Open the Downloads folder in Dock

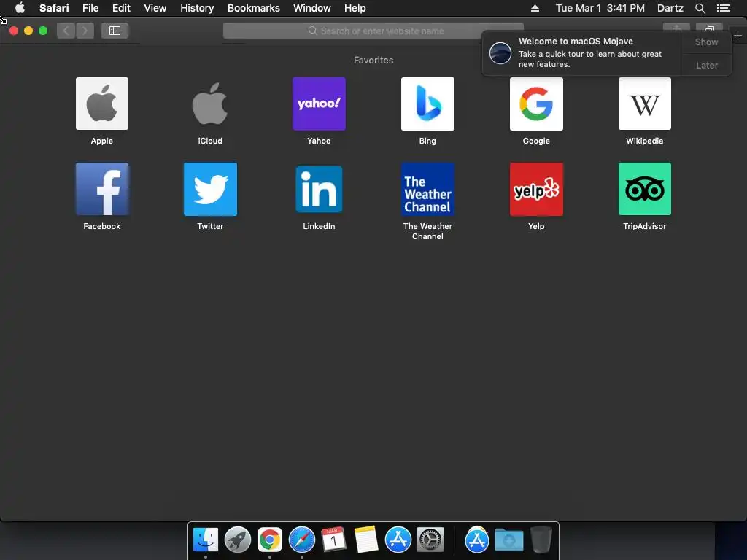(508, 540)
